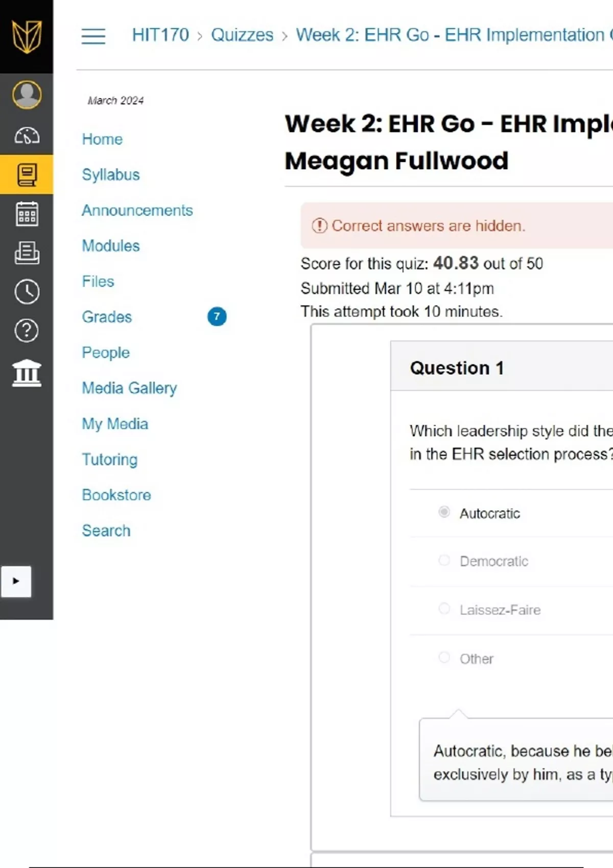The height and width of the screenshot is (868, 613).
Task: Open the Dashboard speedometer icon
Action: click(x=27, y=135)
